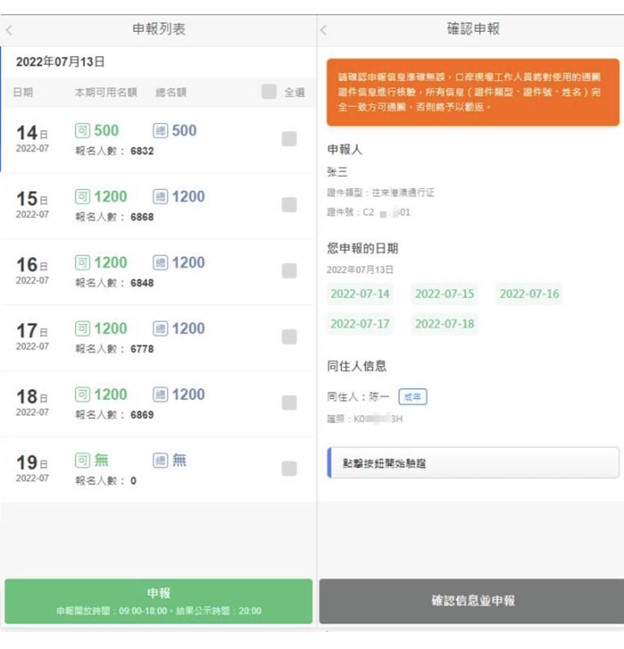624x649 pixels.
Task: Tick the checkbox for the 18th
Action: [289, 403]
